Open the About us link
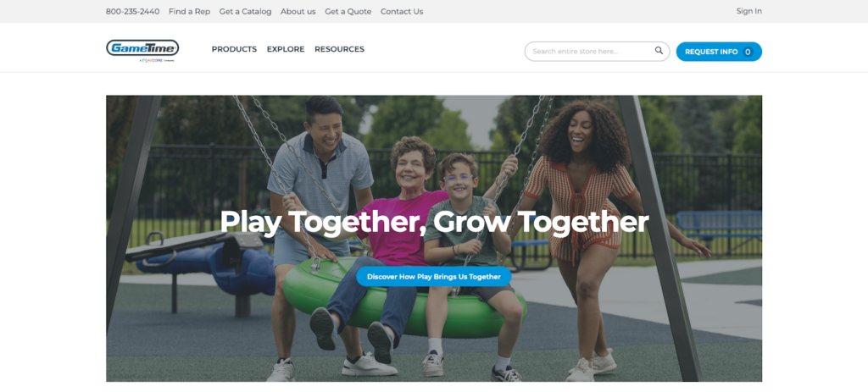This screenshot has height=392, width=868. [298, 12]
